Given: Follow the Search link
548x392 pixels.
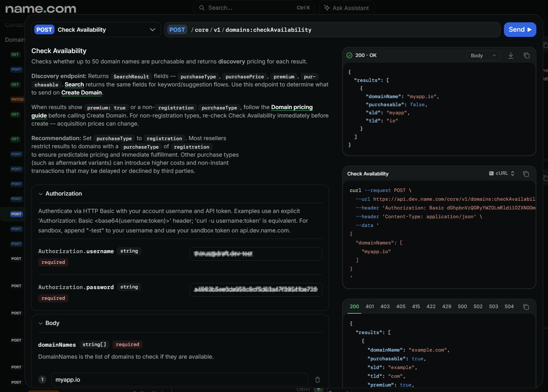Looking at the screenshot, I should click(74, 84).
